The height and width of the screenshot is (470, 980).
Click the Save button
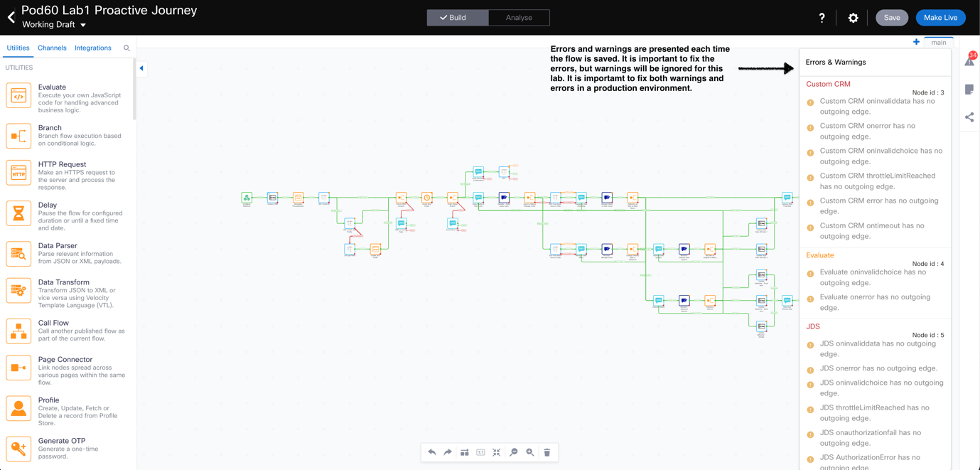click(892, 18)
